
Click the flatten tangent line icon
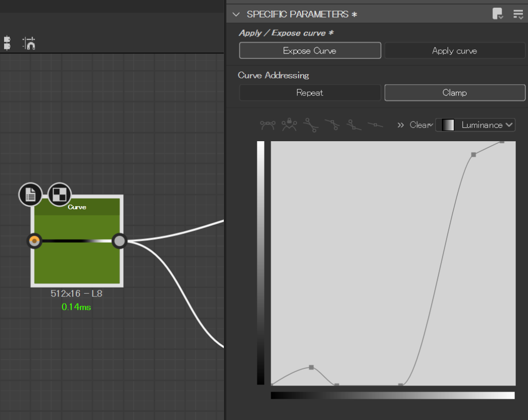tap(375, 125)
